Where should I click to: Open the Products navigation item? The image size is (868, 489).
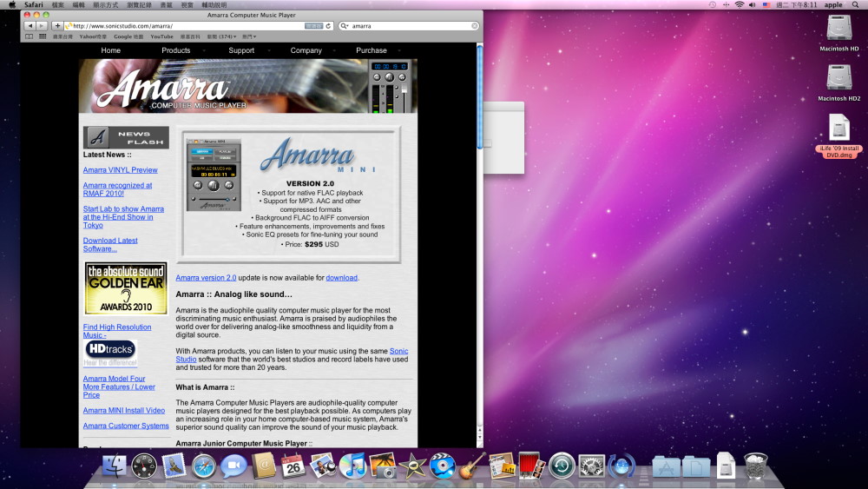click(x=176, y=50)
